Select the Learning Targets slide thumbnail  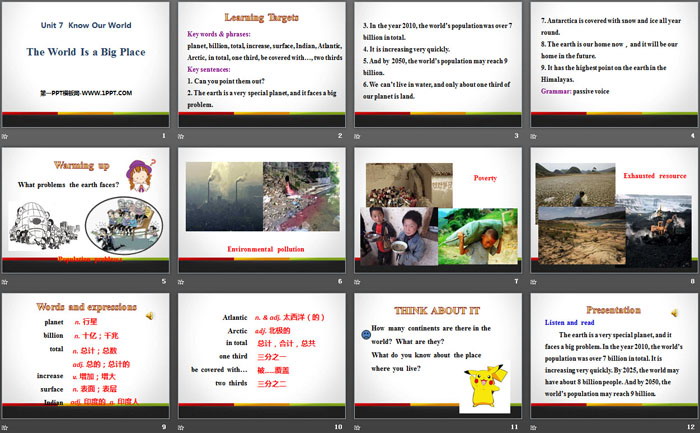[x=262, y=65]
